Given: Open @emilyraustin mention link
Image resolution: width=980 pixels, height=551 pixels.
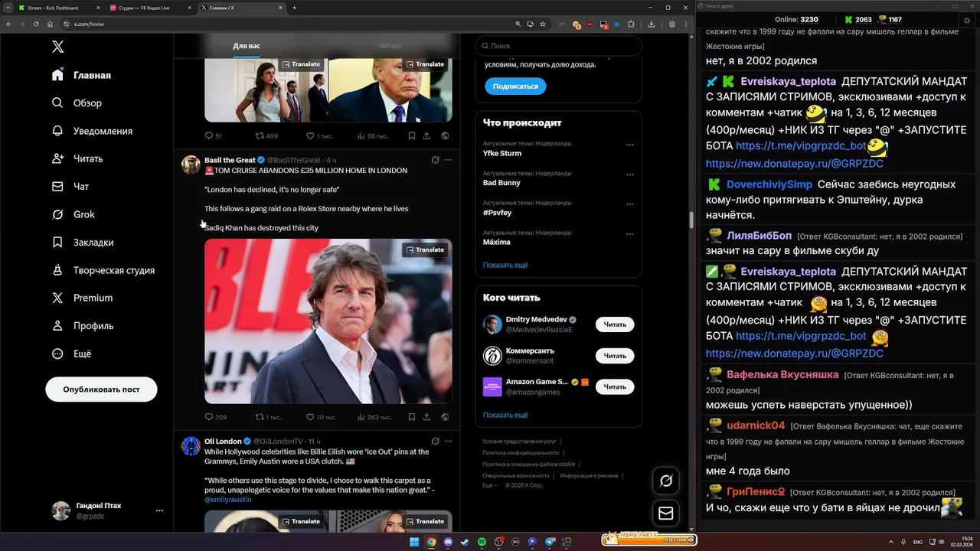Looking at the screenshot, I should 227,500.
